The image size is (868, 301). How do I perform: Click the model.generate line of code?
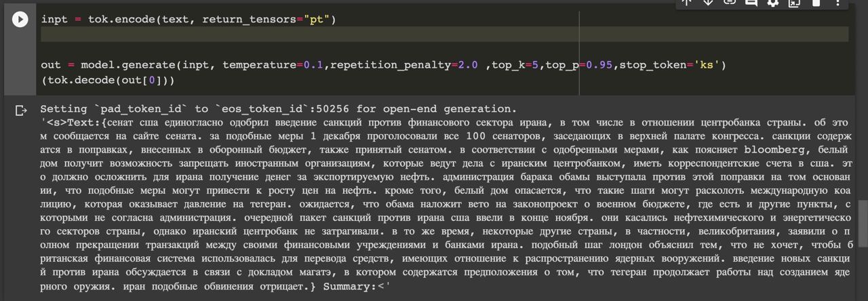(x=383, y=65)
